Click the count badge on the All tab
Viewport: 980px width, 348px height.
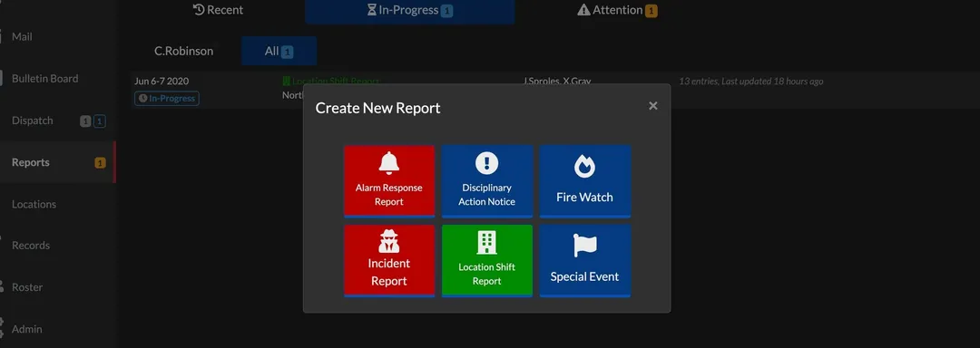pyautogui.click(x=287, y=52)
